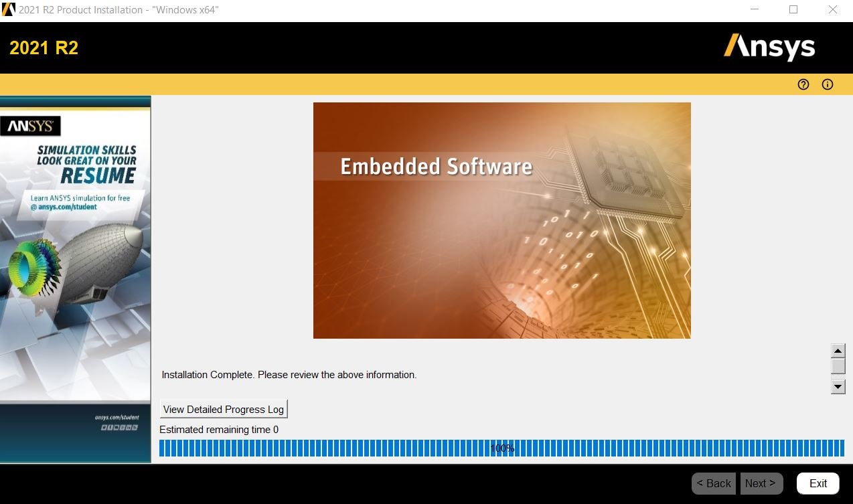Click the "2021 R2" header title

click(44, 48)
